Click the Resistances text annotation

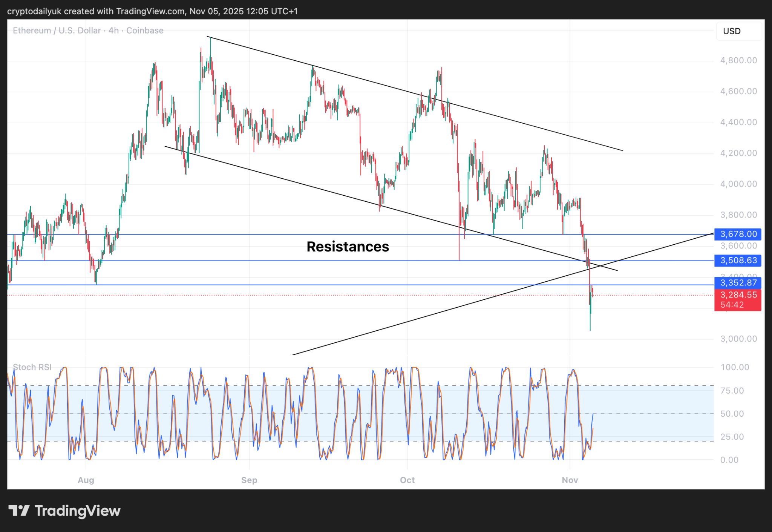coord(348,247)
